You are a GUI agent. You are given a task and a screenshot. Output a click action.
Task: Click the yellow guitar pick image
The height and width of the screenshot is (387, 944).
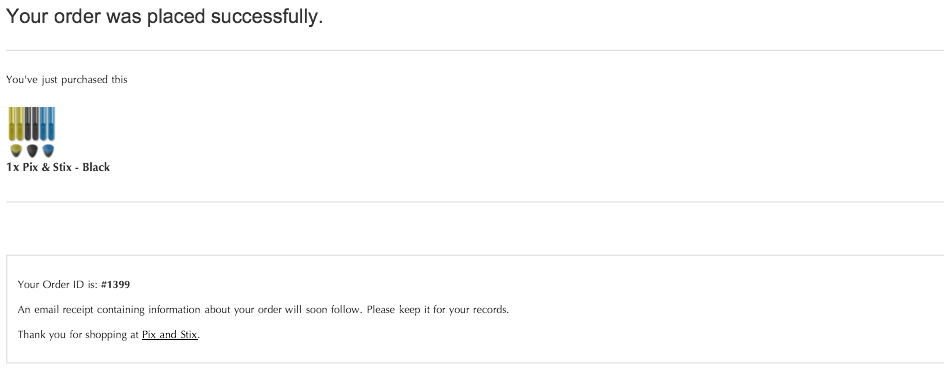click(16, 150)
